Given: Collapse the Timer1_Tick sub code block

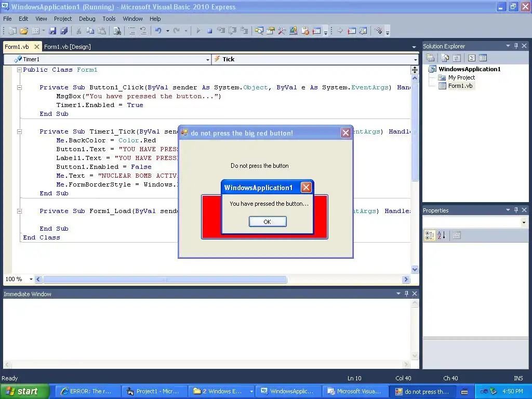Looking at the screenshot, I should 19,131.
